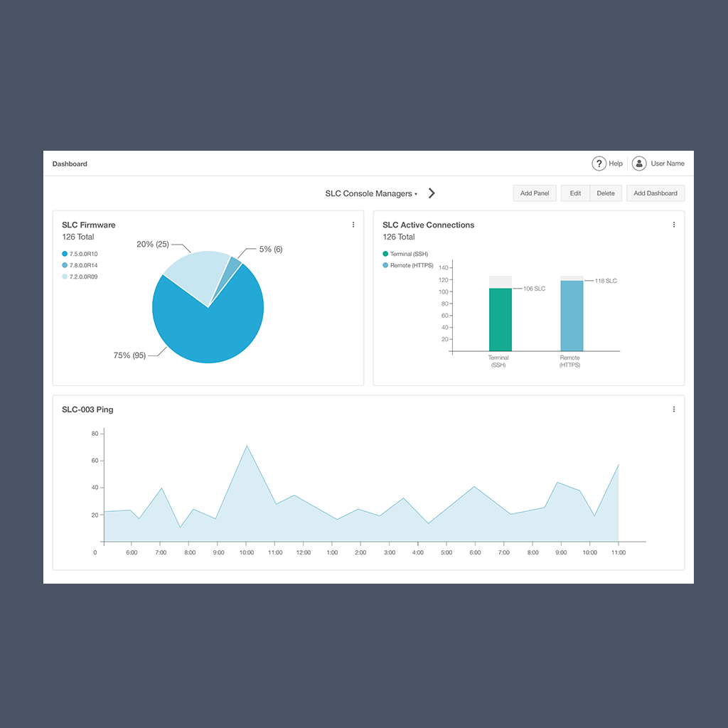Toggle the 7.5.0.0R10 legend entry
The image size is (728, 728).
pyautogui.click(x=80, y=254)
